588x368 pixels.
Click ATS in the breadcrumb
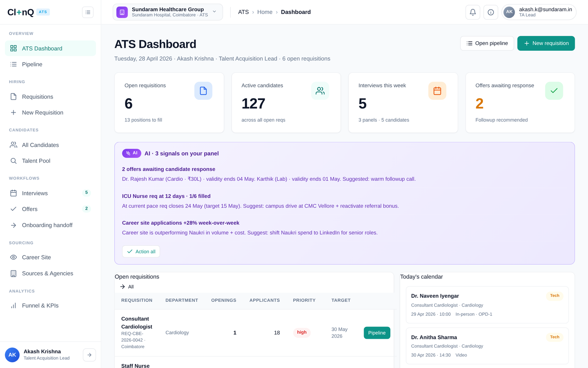coord(243,12)
